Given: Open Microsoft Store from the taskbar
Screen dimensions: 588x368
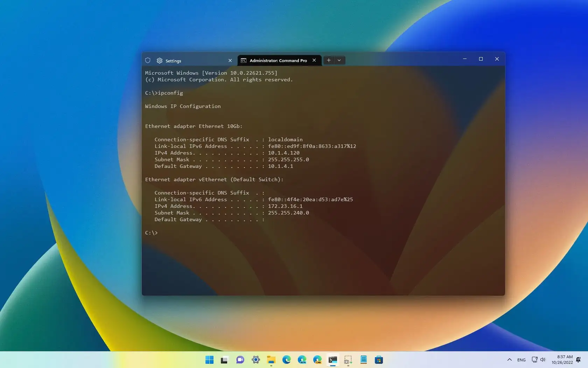Looking at the screenshot, I should point(379,360).
